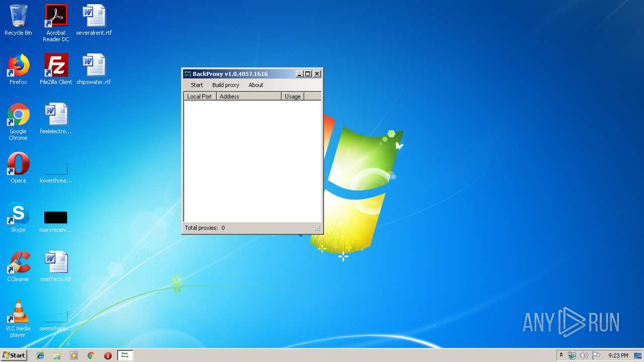
Task: Click the Total proxies status text
Action: tap(205, 228)
